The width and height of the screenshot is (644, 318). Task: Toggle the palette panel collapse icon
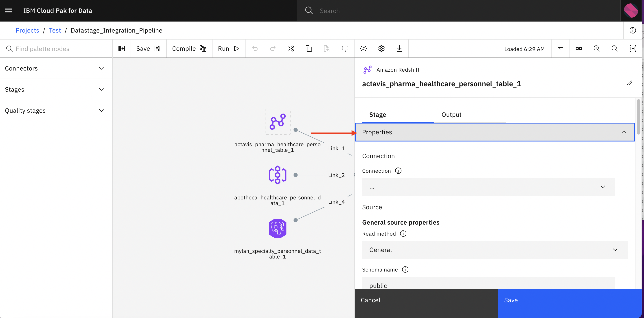click(x=121, y=49)
